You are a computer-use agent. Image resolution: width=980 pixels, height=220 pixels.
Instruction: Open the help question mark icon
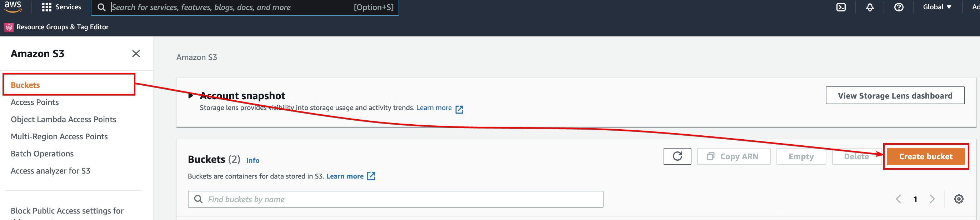899,7
